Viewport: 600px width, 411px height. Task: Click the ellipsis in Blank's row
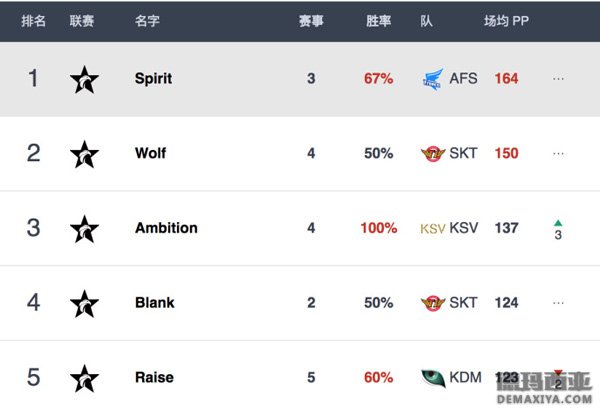558,303
